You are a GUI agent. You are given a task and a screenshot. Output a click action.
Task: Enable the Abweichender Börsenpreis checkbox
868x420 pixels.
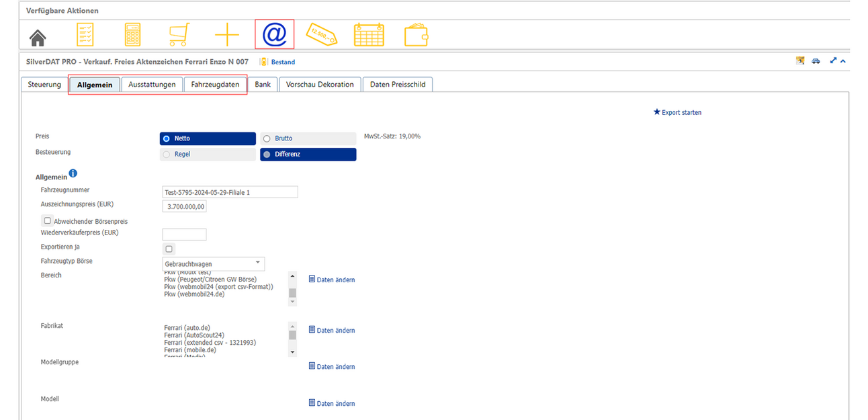coord(47,220)
